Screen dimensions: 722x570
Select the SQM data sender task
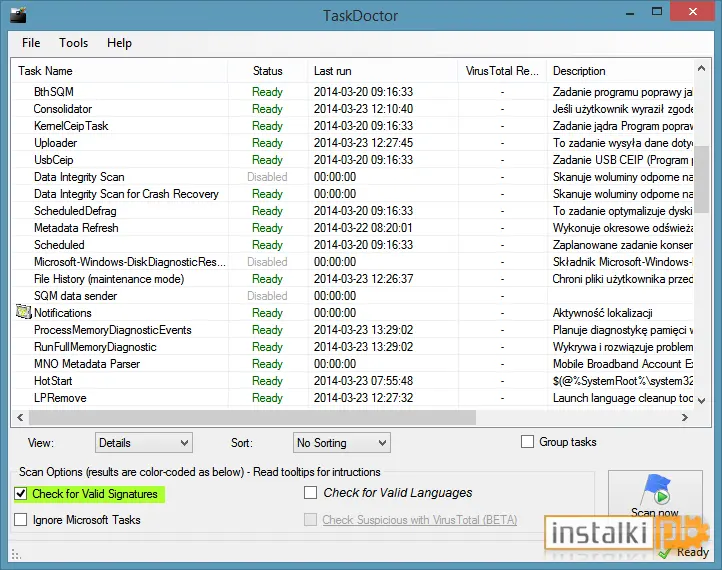[x=76, y=296]
